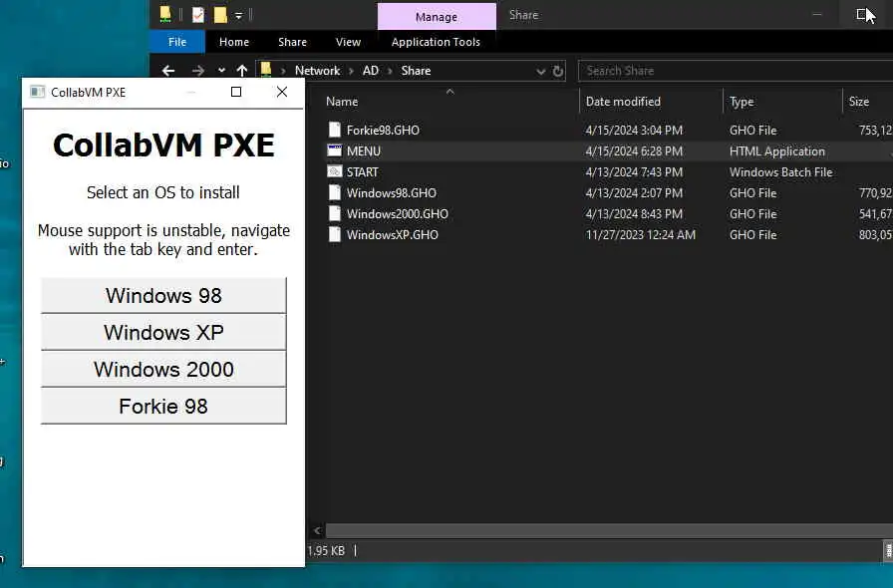Open the Application Tools ribbon tab
This screenshot has width=893, height=588.
pos(436,42)
